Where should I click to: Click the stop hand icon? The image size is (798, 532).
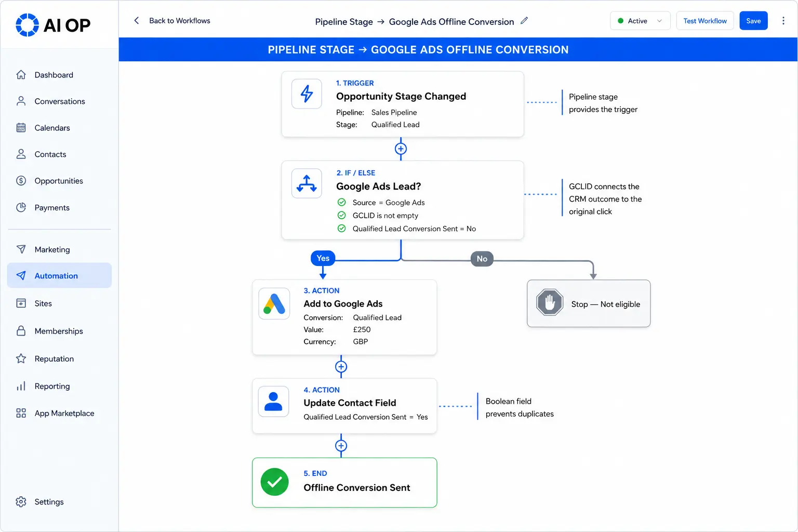(550, 302)
